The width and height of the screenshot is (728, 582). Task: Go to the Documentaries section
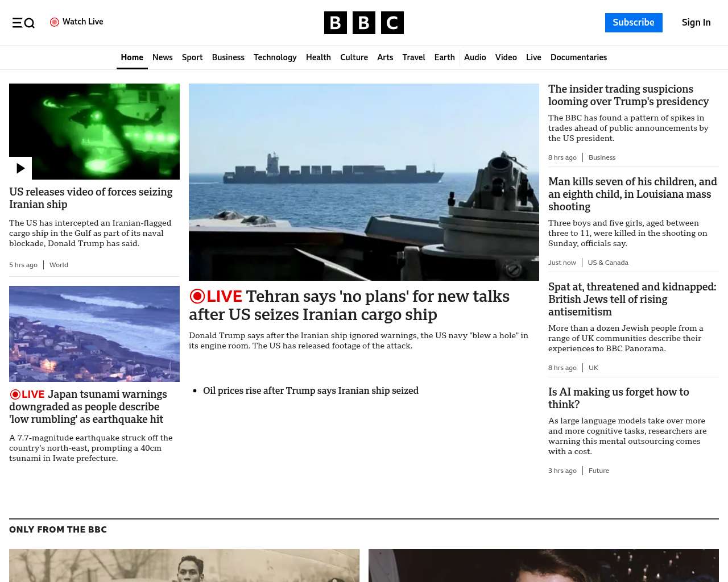click(578, 57)
